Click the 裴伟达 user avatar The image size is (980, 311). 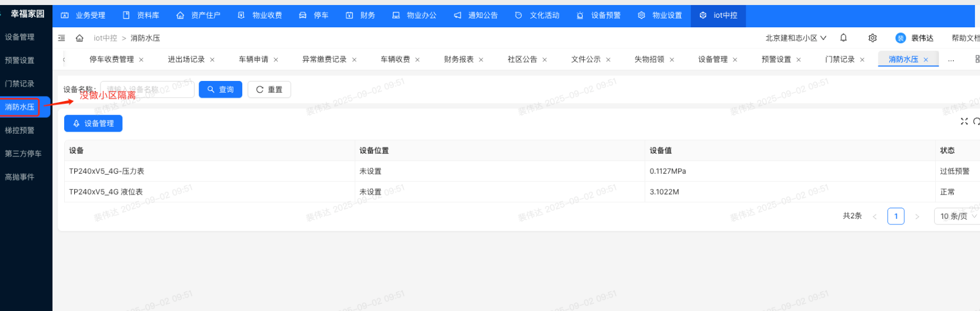[900, 38]
